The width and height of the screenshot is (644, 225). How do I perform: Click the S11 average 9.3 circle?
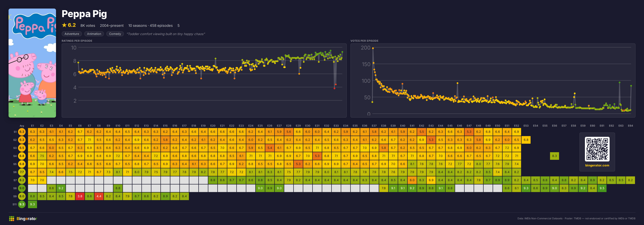[22, 204]
